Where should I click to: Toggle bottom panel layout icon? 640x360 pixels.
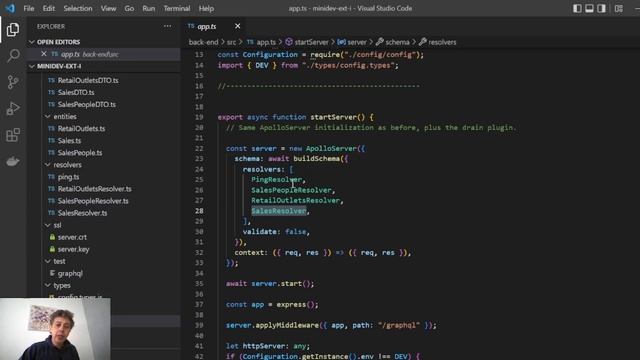[x=589, y=8]
